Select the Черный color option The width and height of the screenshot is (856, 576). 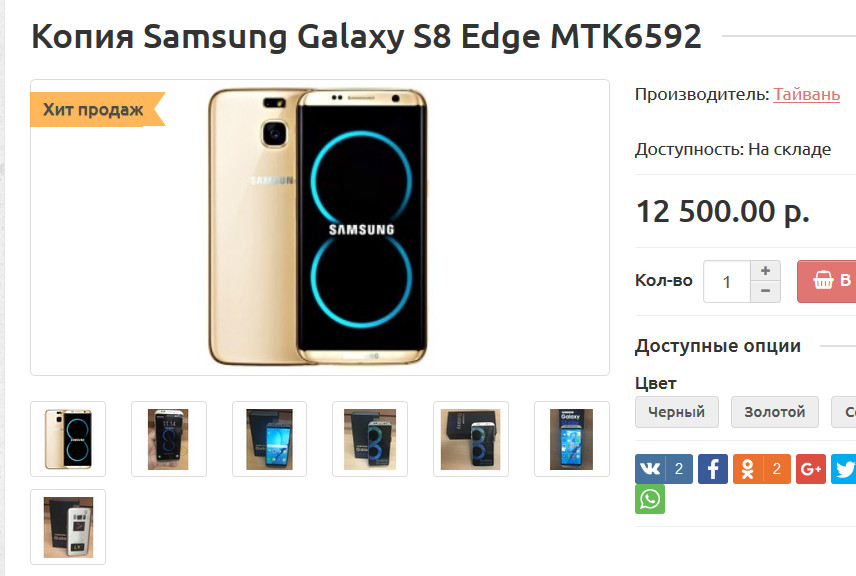(x=676, y=412)
